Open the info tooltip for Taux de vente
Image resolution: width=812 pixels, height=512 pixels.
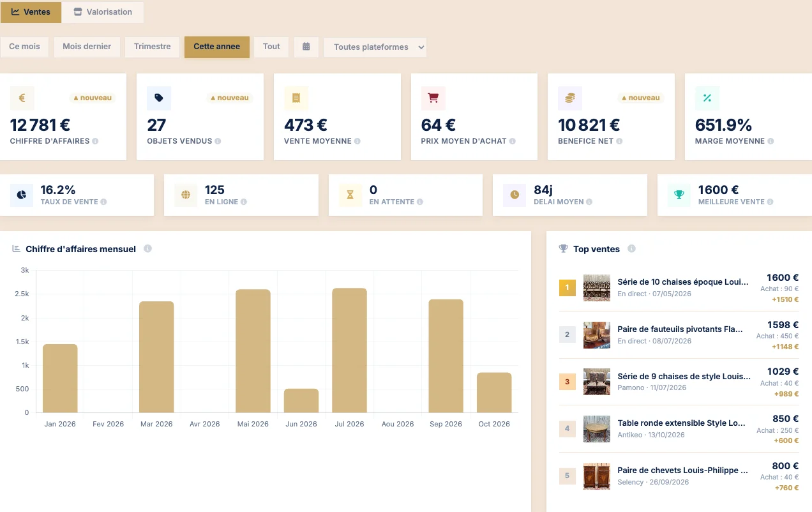pos(103,202)
